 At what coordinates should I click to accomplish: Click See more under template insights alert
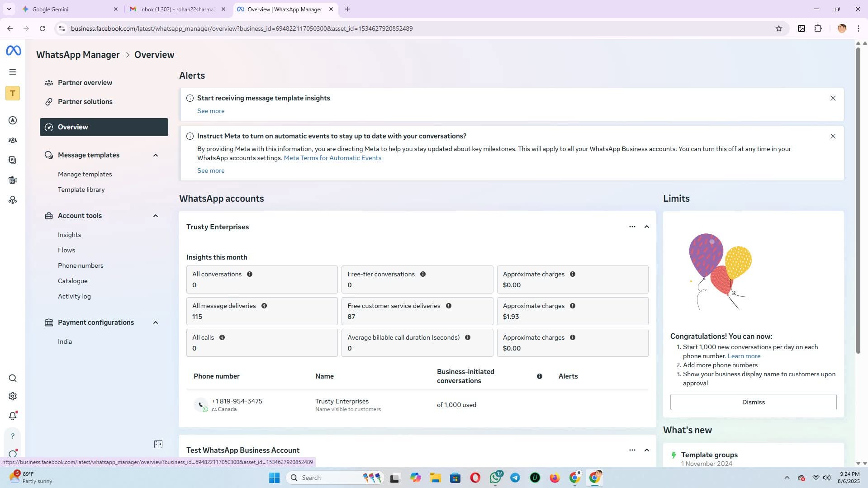[211, 111]
